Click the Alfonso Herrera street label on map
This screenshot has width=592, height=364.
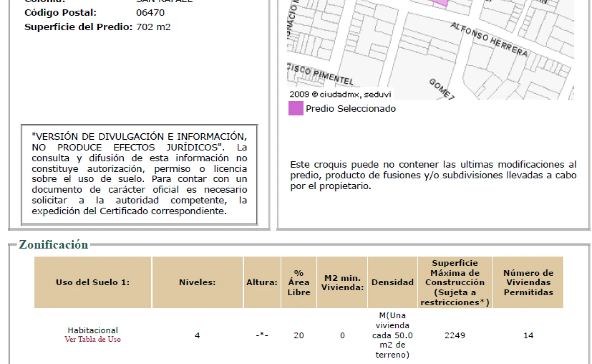489,40
